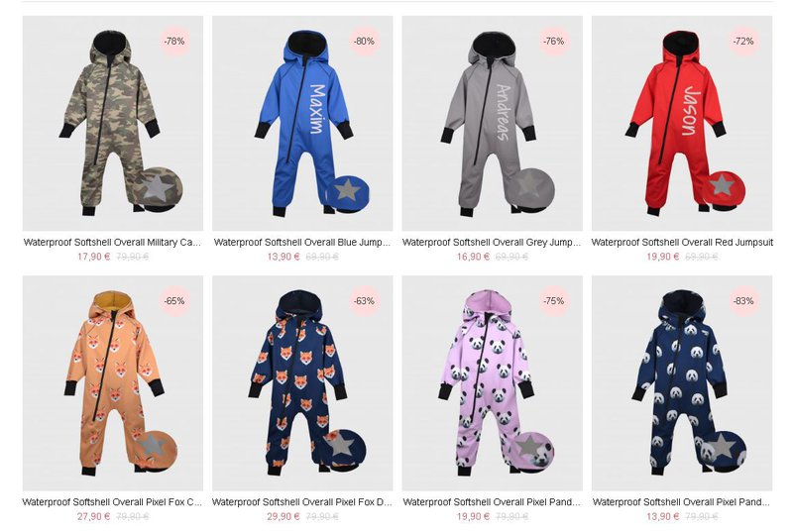Click the -72% discount badge

coord(743,41)
